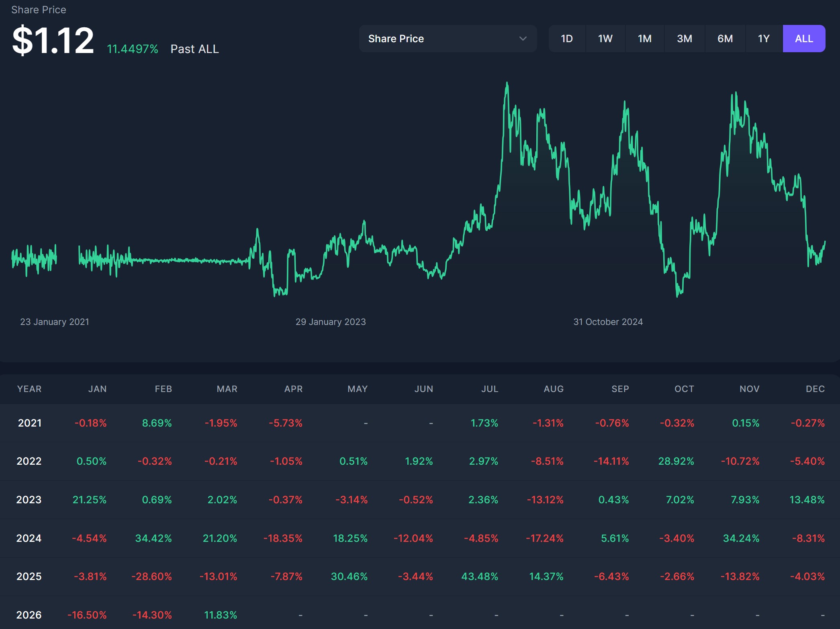Click the 11.83% March 2026 cell
This screenshot has height=629, width=840.
[x=221, y=615]
